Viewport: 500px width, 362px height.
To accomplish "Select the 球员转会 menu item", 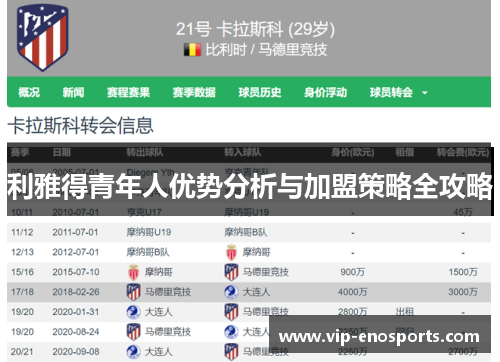I will [391, 92].
